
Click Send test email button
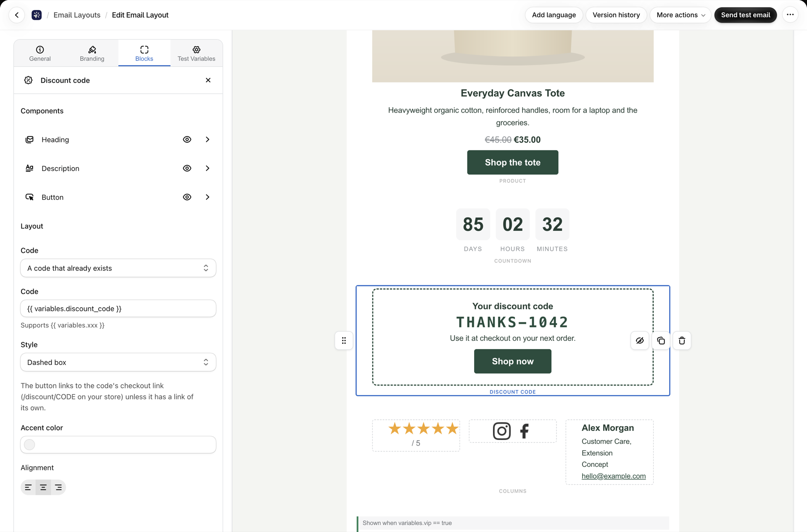coord(746,15)
